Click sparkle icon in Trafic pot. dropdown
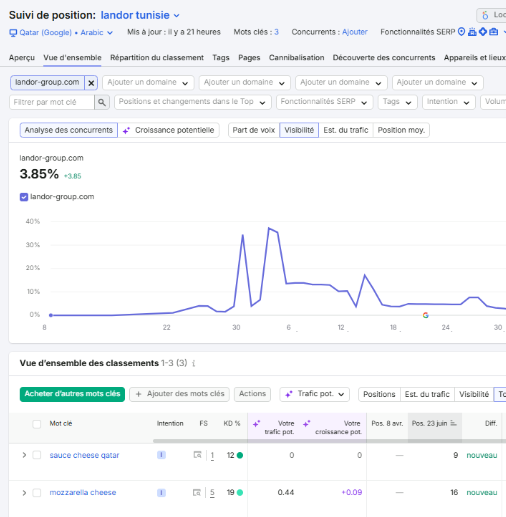Screen dimensions: 506x517 [x=289, y=394]
